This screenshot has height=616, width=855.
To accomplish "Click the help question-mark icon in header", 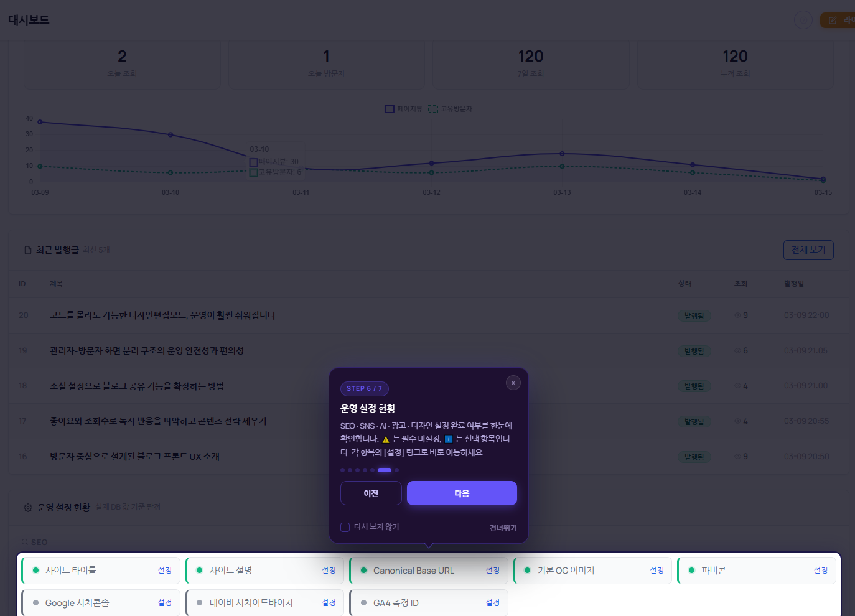I will [x=803, y=20].
